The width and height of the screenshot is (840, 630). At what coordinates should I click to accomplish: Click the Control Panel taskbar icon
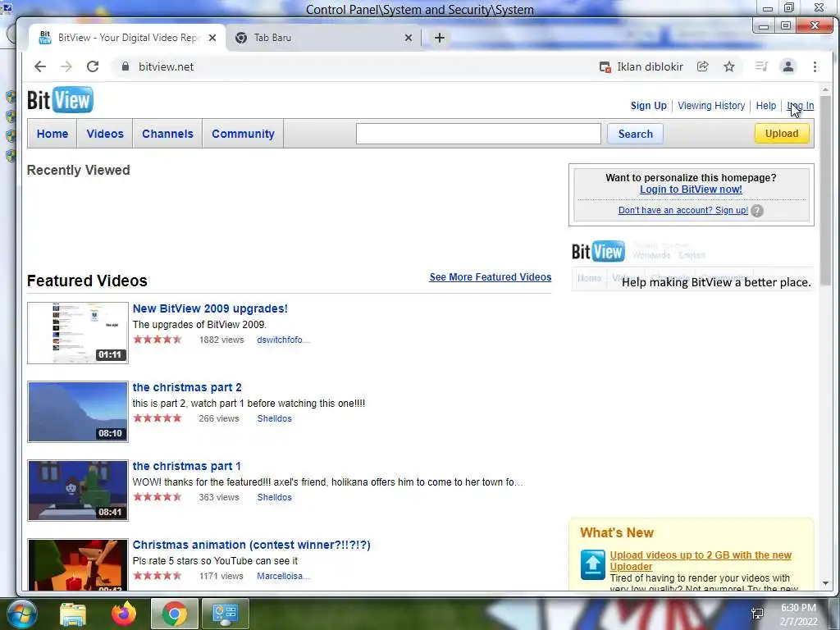click(225, 614)
